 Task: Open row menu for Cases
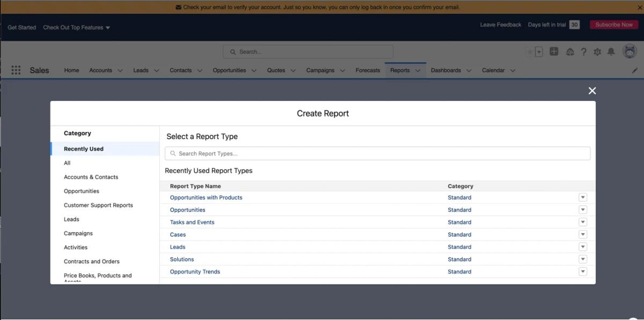pyautogui.click(x=583, y=234)
